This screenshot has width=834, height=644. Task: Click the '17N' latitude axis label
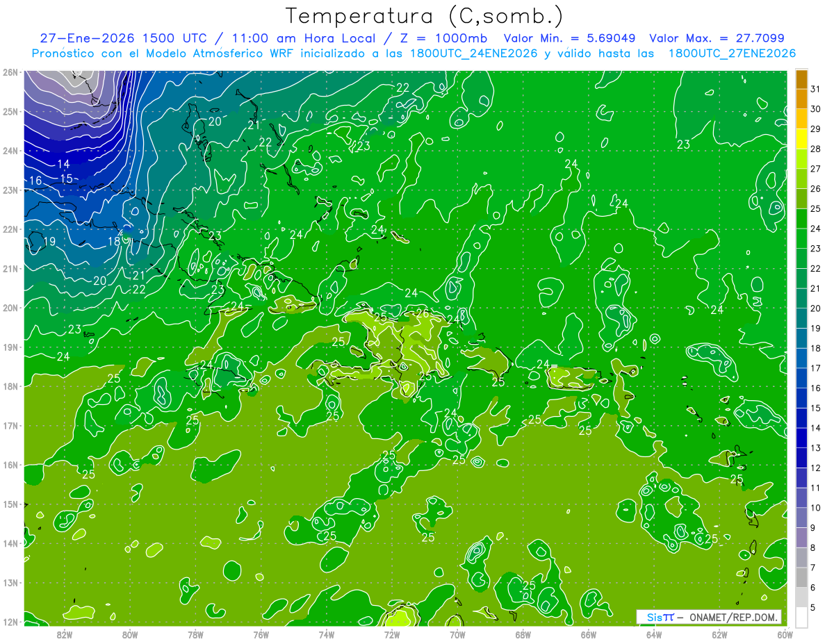(10, 425)
